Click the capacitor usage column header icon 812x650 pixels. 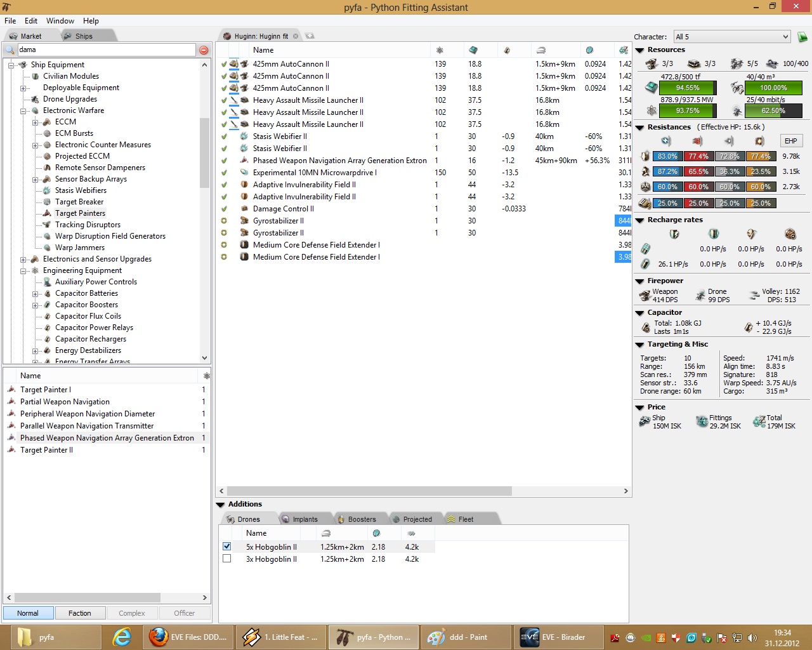(507, 50)
